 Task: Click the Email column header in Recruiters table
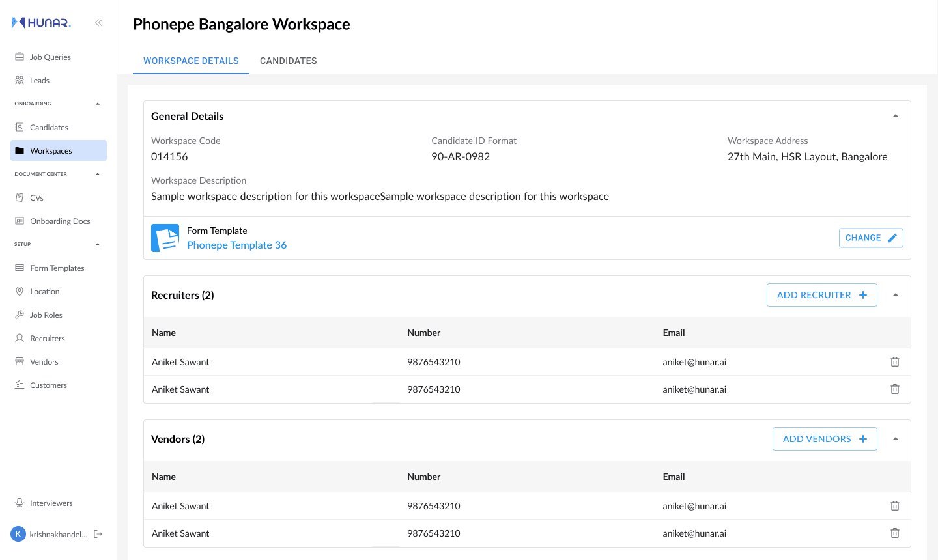(674, 333)
